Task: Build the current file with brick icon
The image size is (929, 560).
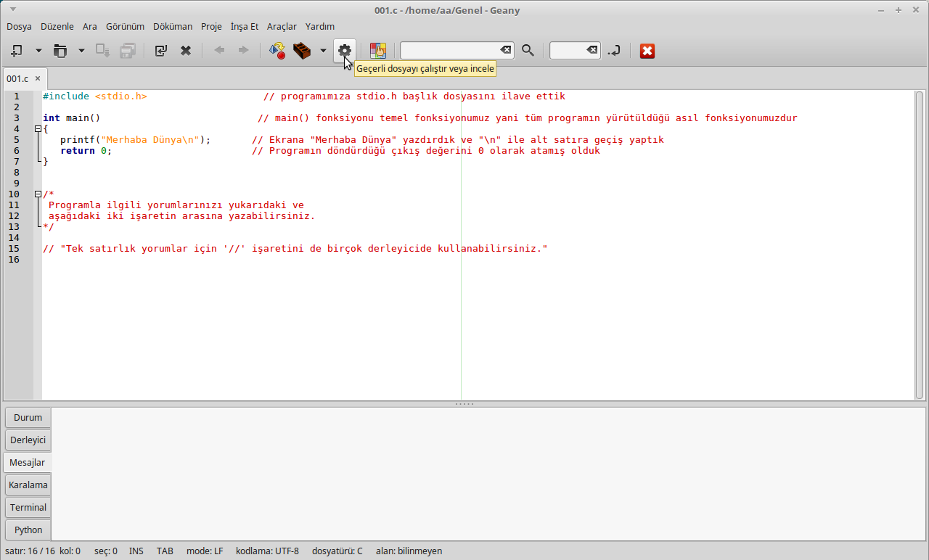Action: [x=302, y=51]
